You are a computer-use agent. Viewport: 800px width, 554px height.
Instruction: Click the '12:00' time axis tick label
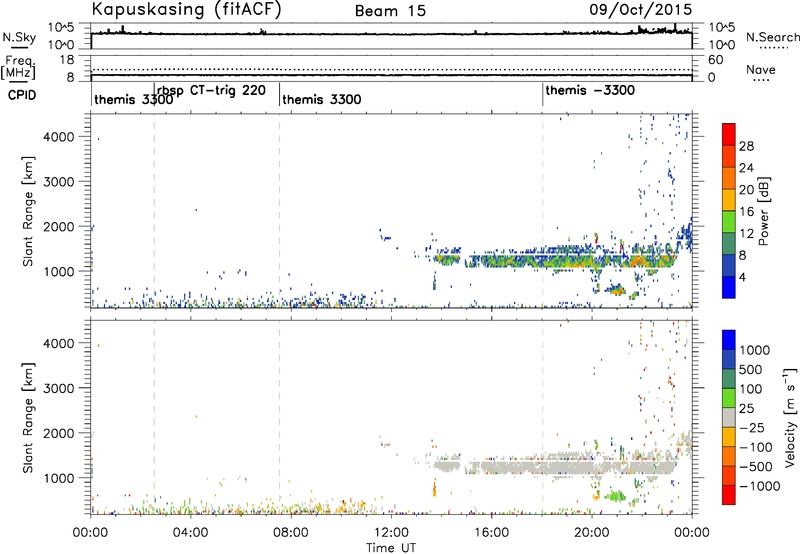click(x=391, y=533)
